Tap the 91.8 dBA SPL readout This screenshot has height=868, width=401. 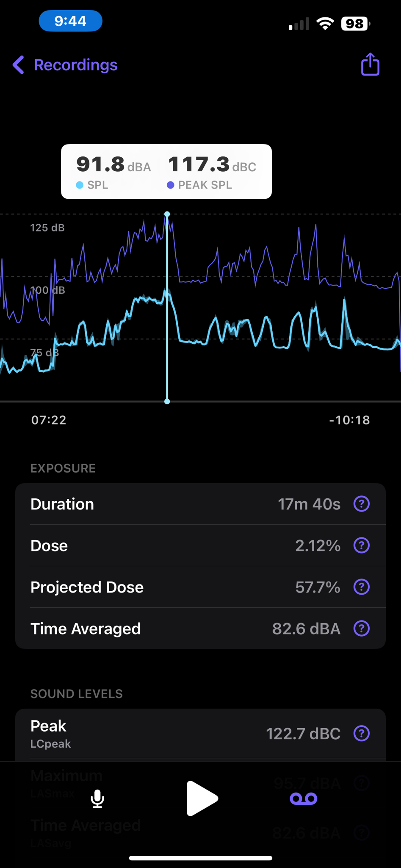tap(113, 172)
